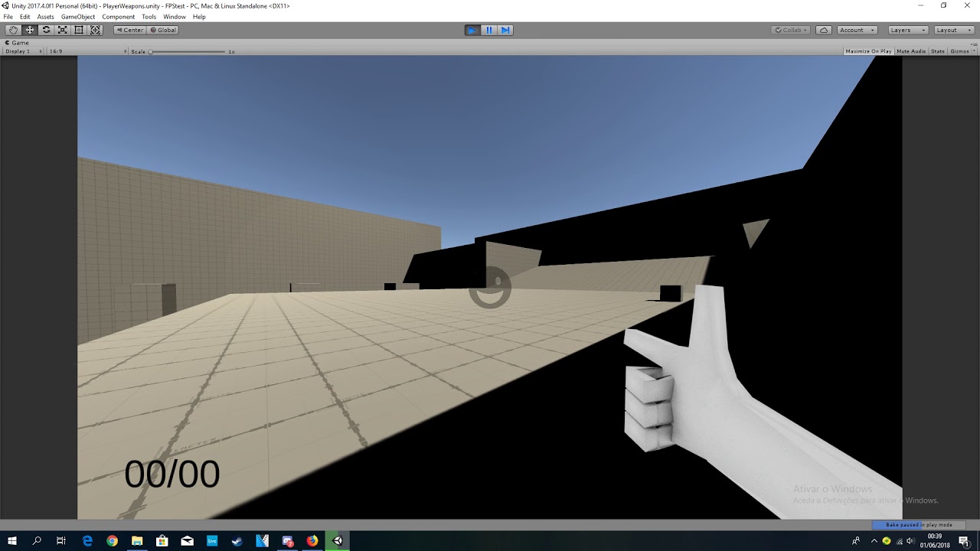Open the Help menu
The image size is (980, 551).
coord(199,17)
